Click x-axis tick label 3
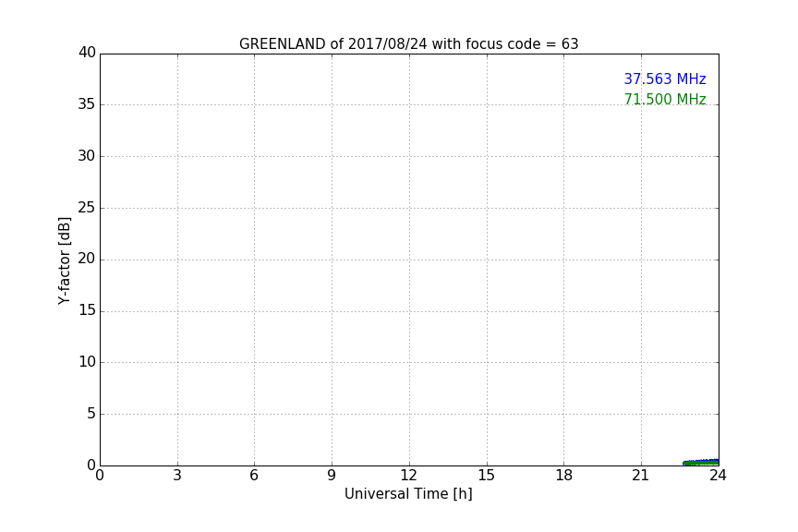The image size is (798, 532). point(177,476)
